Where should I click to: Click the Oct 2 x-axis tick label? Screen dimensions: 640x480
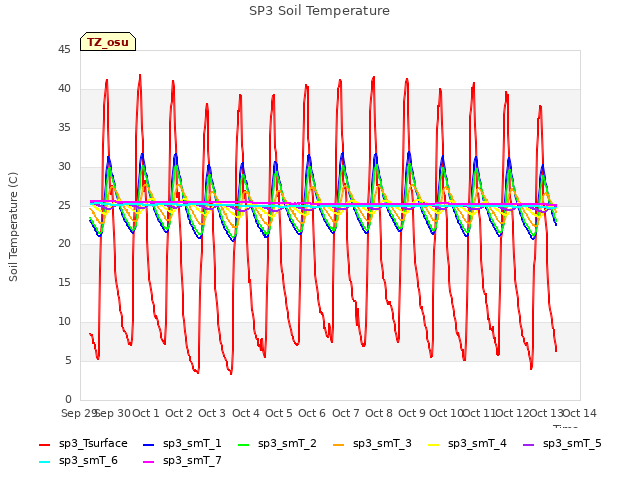tap(179, 413)
